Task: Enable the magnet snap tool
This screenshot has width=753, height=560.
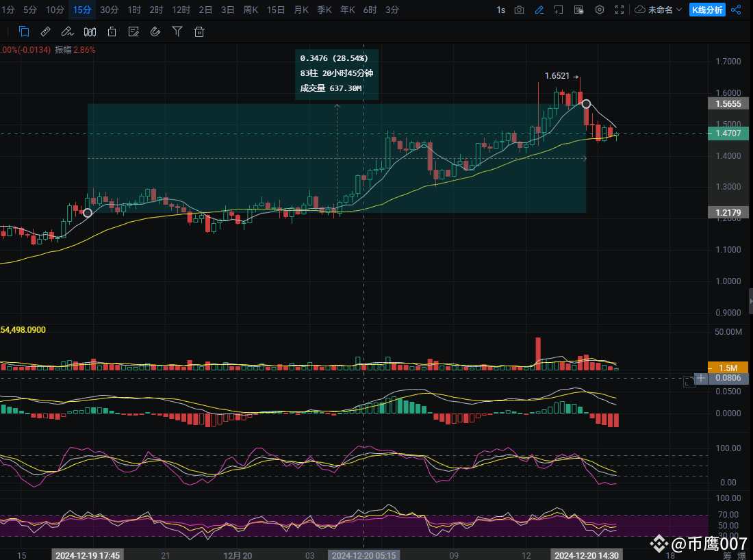Action: pyautogui.click(x=155, y=31)
